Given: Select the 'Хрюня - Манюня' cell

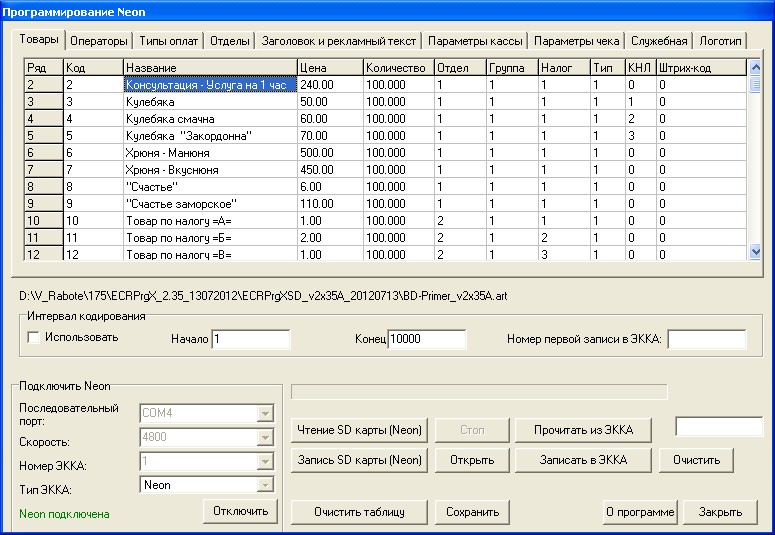Looking at the screenshot, I should [x=210, y=153].
